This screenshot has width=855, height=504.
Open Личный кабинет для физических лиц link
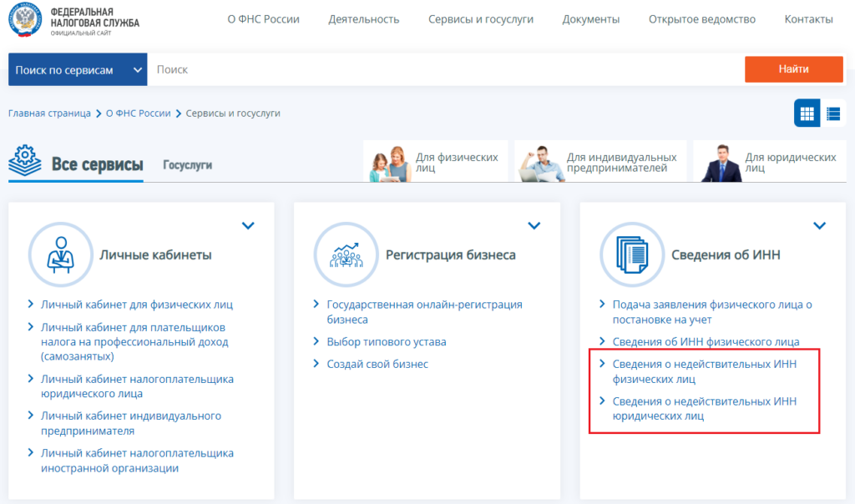tap(137, 305)
